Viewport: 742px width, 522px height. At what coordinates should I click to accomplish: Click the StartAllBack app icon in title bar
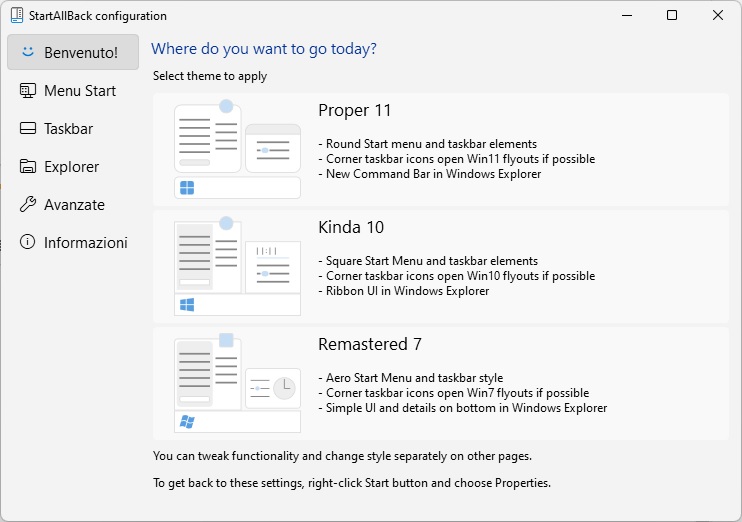point(17,15)
